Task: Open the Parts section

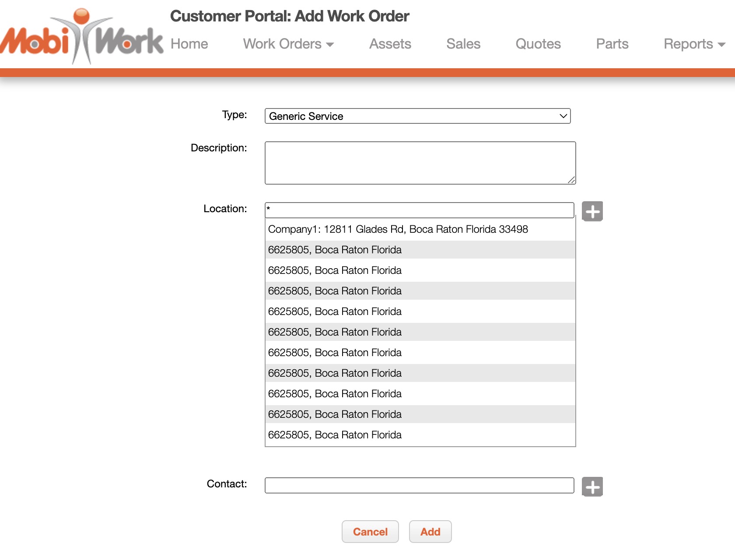Action: click(x=612, y=44)
